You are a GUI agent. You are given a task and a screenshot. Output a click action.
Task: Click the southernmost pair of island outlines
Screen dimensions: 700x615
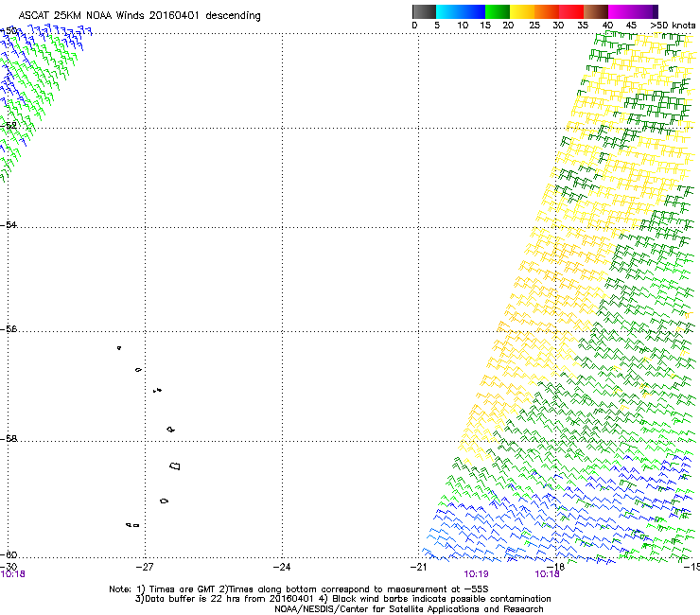[132, 525]
